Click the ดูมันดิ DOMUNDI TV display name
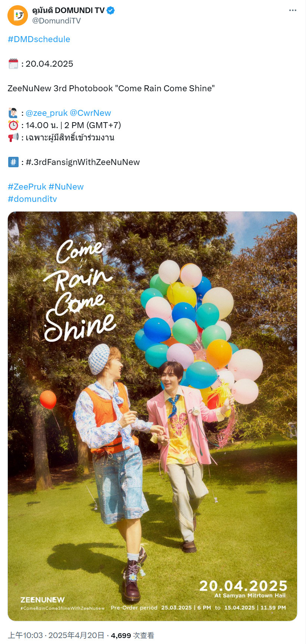The image size is (306, 644). (68, 10)
